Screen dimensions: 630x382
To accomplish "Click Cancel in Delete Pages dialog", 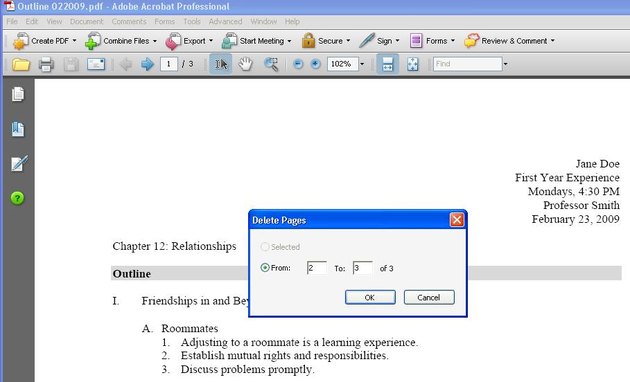I will (429, 297).
